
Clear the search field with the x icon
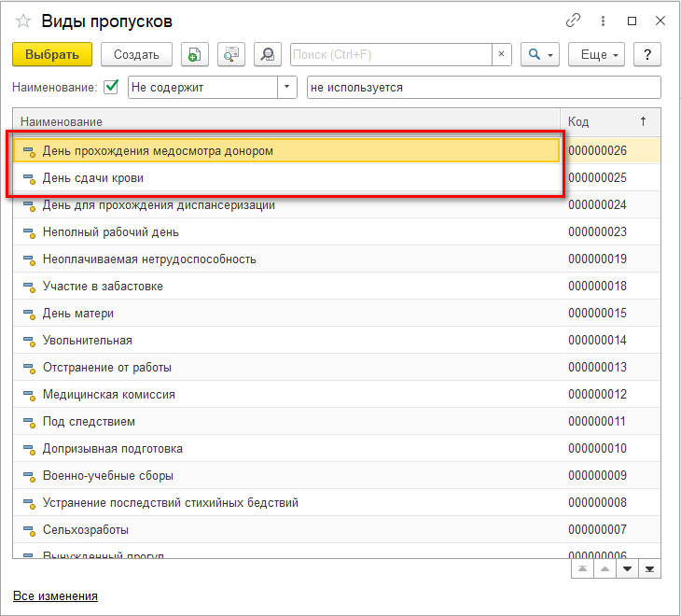click(x=502, y=55)
